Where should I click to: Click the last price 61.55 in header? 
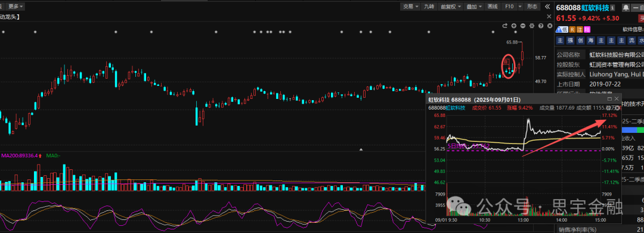565,18
